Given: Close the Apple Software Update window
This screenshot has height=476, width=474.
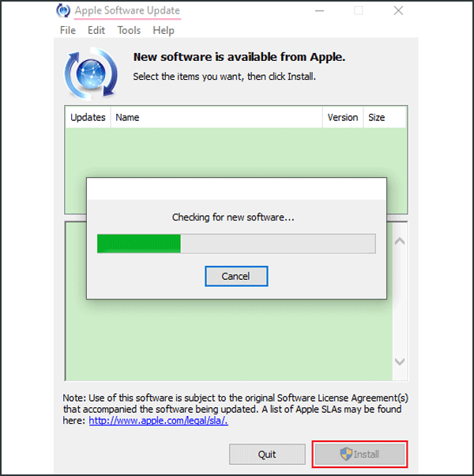Looking at the screenshot, I should click(398, 10).
